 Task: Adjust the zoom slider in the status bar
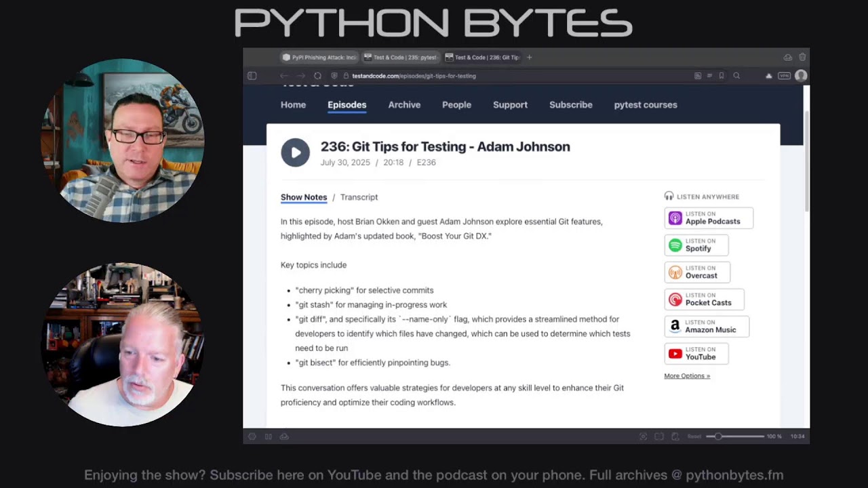(735, 436)
